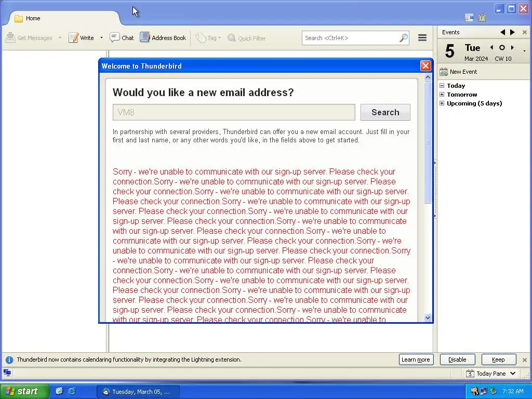Collapse the Today agenda section

pos(442,86)
